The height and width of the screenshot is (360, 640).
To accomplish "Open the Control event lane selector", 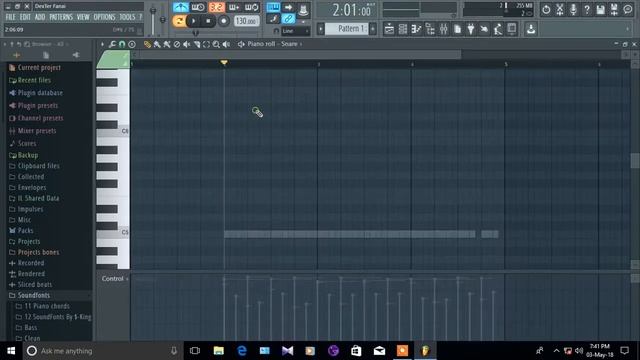I will tap(115, 279).
